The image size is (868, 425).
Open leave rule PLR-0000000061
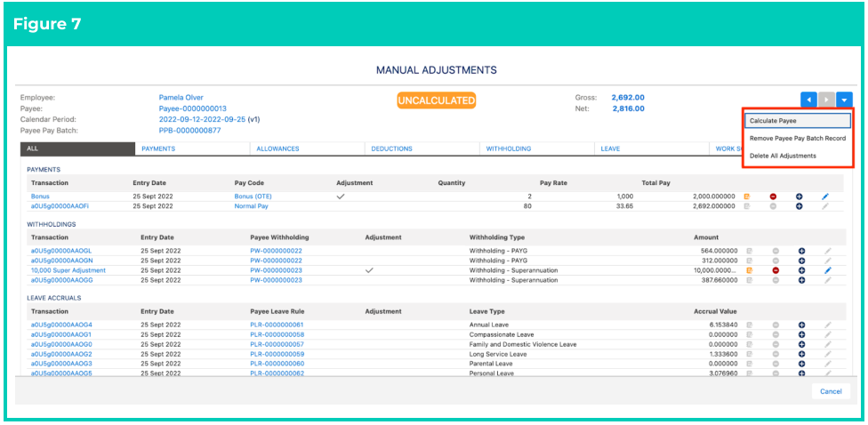click(277, 325)
